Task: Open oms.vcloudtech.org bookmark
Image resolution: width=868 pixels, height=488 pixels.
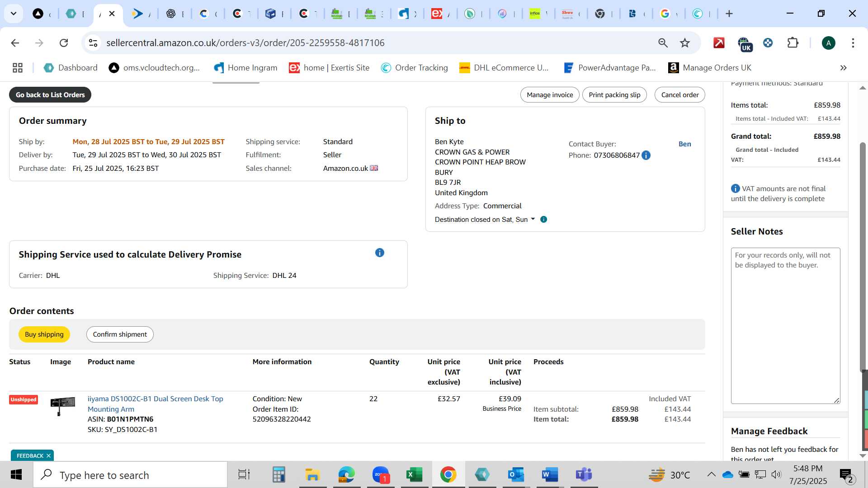Action: tap(154, 68)
